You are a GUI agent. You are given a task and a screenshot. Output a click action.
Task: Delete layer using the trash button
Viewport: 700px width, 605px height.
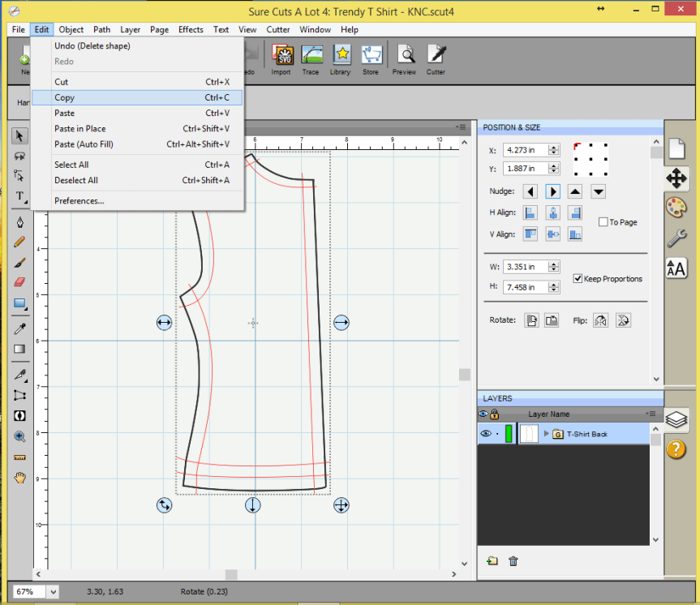(513, 560)
